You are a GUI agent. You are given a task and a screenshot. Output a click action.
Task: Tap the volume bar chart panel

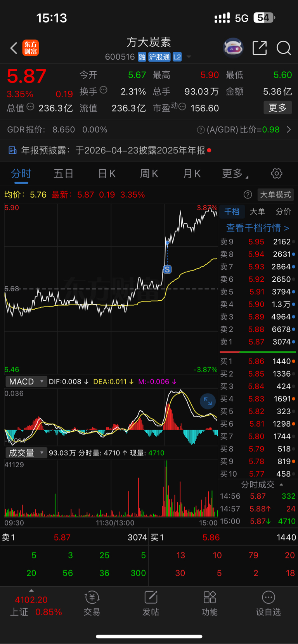click(111, 488)
